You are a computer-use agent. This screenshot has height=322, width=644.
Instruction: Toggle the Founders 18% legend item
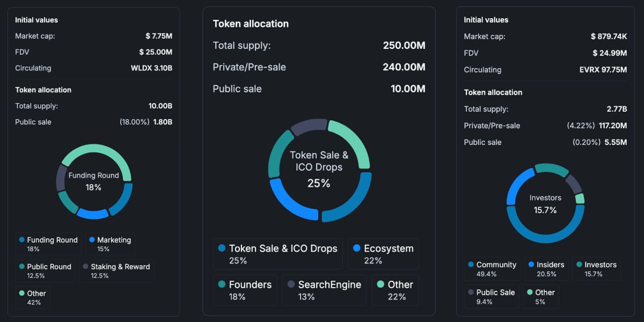coord(245,290)
